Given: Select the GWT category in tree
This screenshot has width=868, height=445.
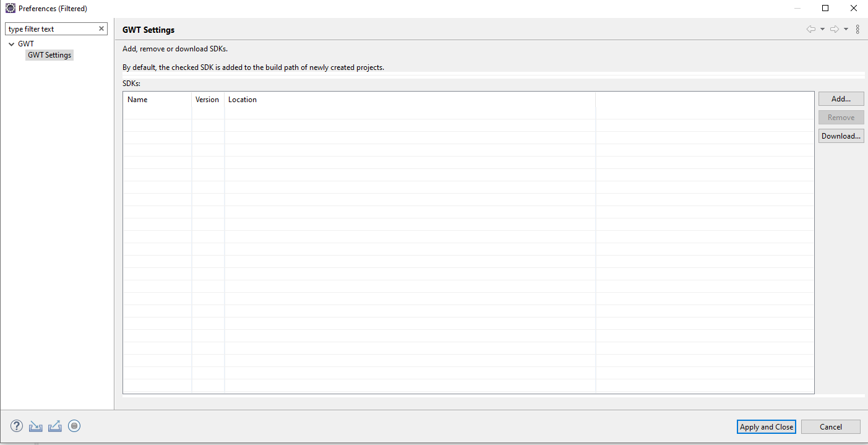Looking at the screenshot, I should coord(26,44).
